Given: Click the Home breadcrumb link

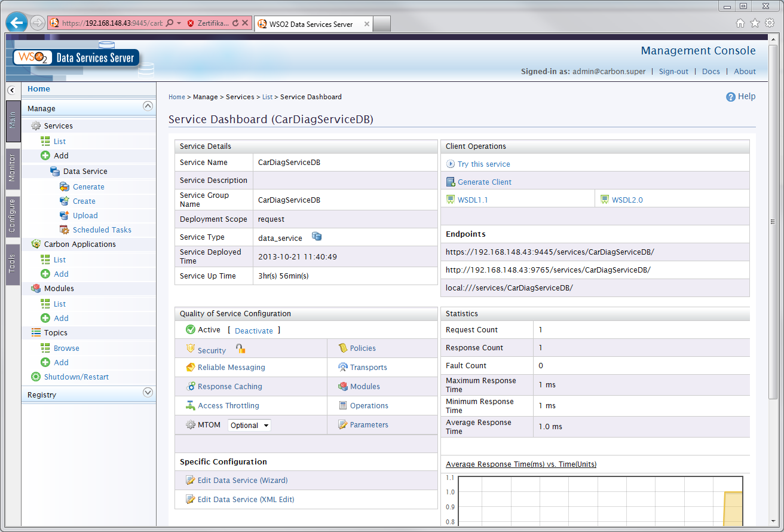Looking at the screenshot, I should (177, 97).
